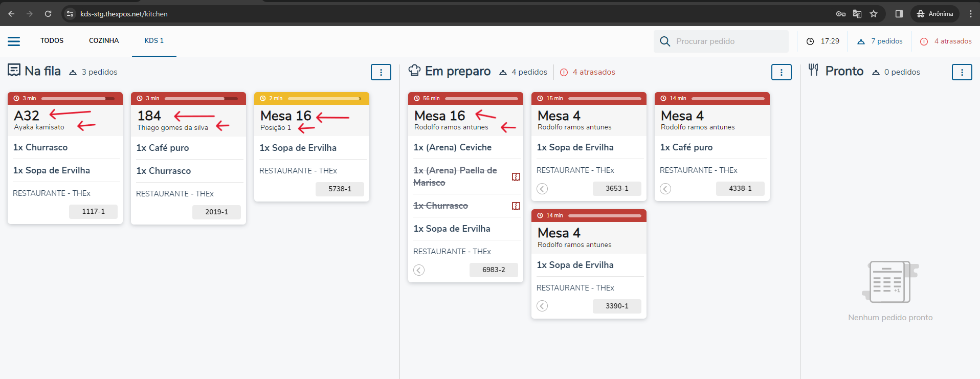The height and width of the screenshot is (379, 980).
Task: Click the 56 min timer bar
Action: [x=481, y=99]
